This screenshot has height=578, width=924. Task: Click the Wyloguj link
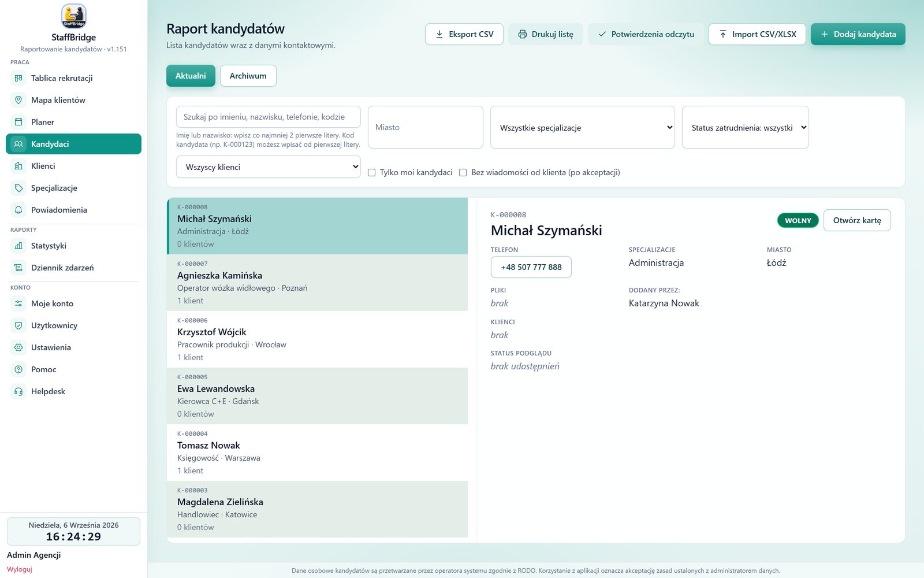tap(20, 569)
